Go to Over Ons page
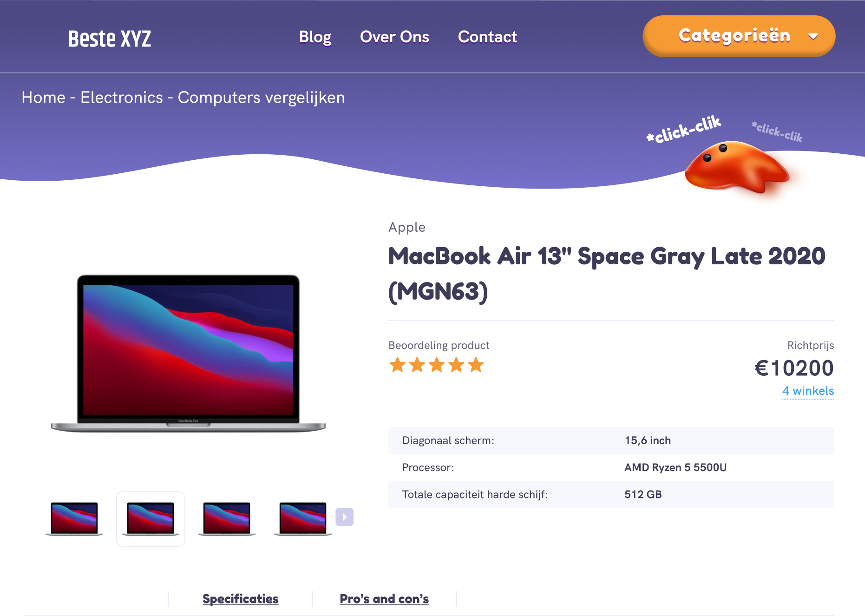 (394, 37)
